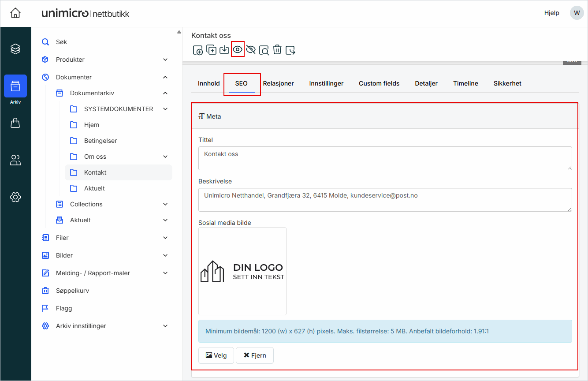Image resolution: width=588 pixels, height=381 pixels.
Task: Open settings gear in the left rail
Action: tap(15, 197)
